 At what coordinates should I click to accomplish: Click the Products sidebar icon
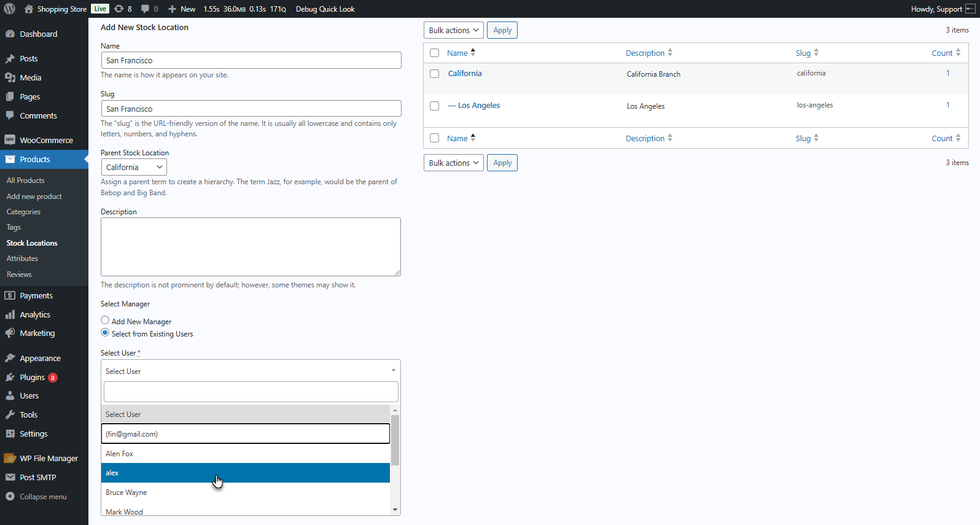tap(10, 159)
